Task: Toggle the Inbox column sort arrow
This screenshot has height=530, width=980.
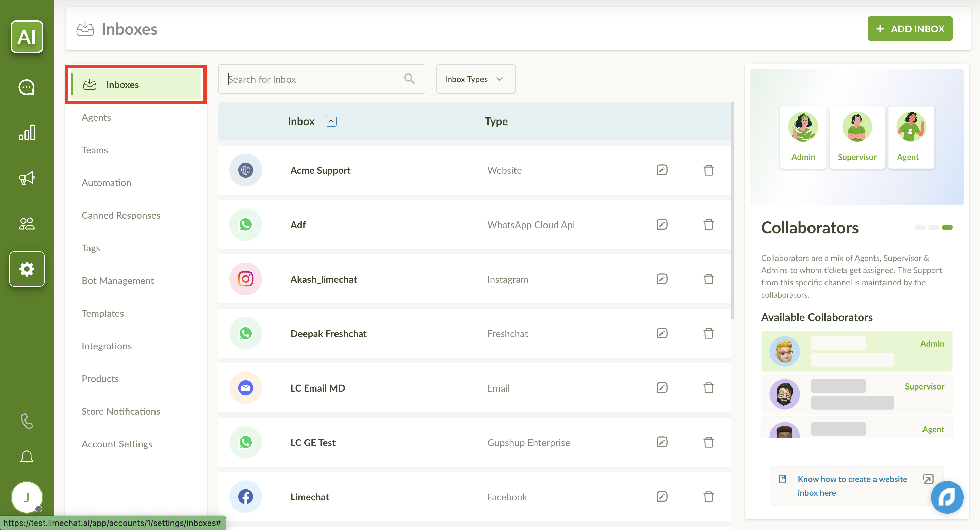Action: [331, 121]
